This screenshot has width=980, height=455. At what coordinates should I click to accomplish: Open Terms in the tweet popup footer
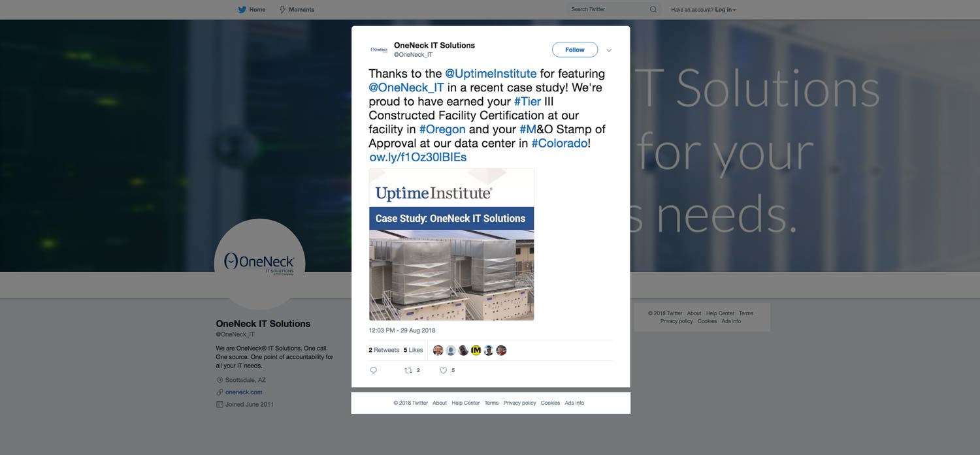click(x=491, y=403)
